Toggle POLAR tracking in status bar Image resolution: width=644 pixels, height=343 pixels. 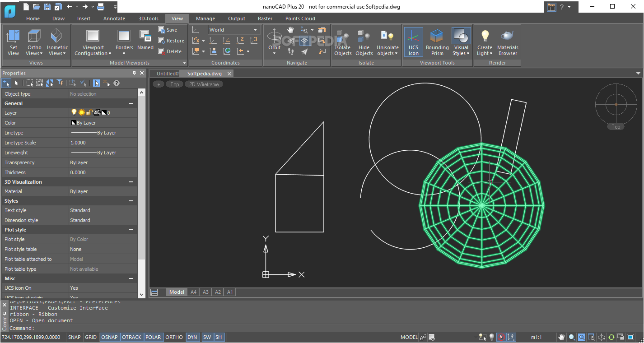154,337
